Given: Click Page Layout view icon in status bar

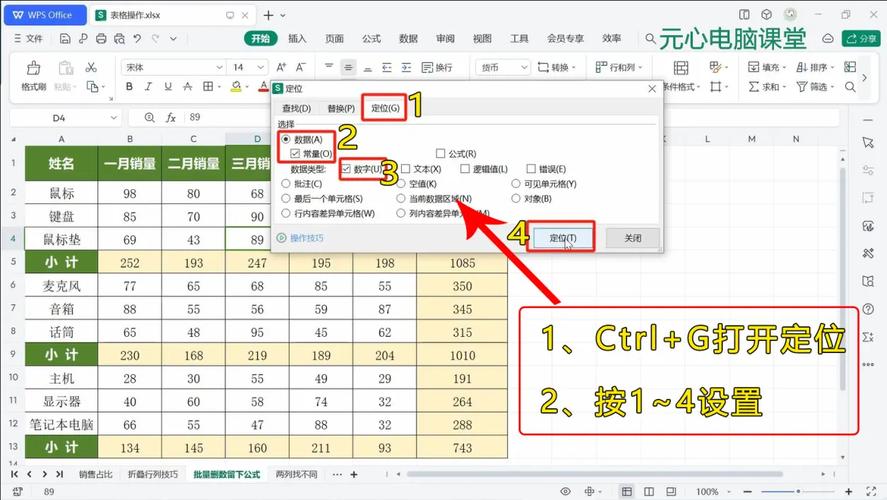Looking at the screenshot, I should [649, 491].
